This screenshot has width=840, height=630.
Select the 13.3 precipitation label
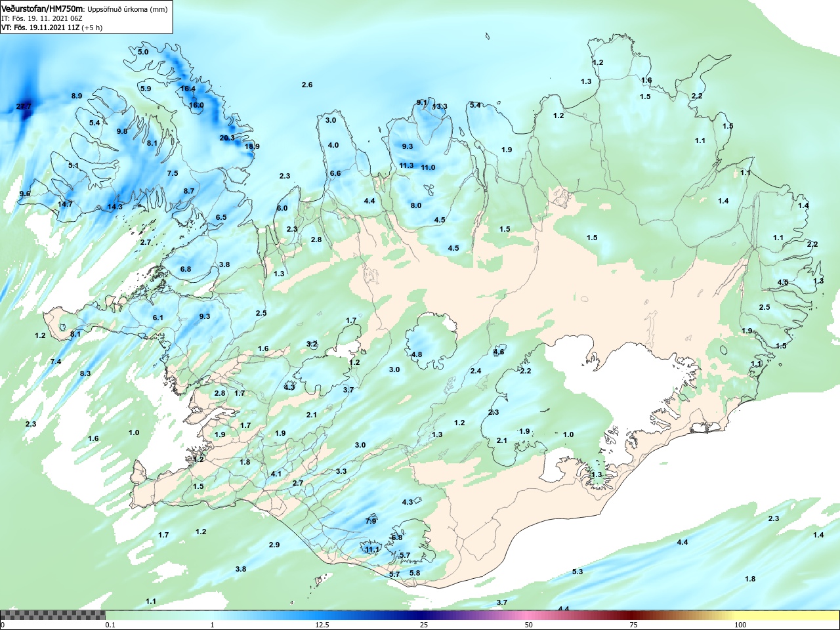[440, 106]
